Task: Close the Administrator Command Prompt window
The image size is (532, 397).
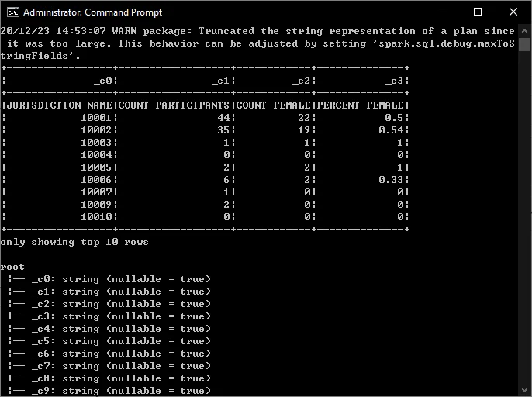Action: (513, 12)
